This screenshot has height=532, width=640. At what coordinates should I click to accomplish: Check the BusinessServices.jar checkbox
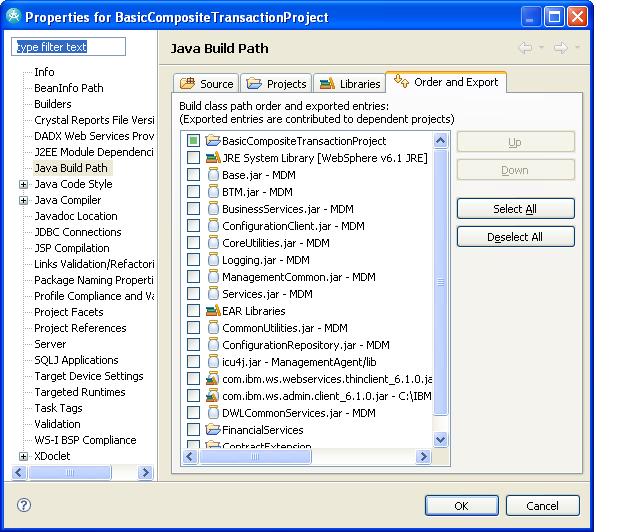click(193, 209)
